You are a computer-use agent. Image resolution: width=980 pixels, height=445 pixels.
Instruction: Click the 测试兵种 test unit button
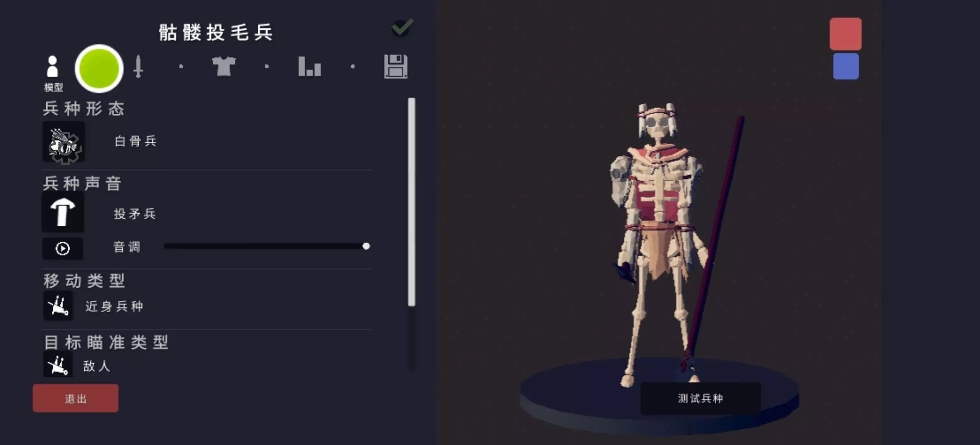coord(700,398)
